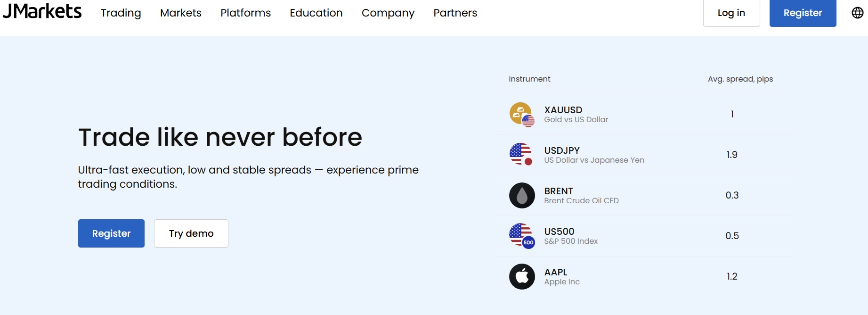This screenshot has height=315, width=868.
Task: Expand the Platforms menu
Action: 245,13
